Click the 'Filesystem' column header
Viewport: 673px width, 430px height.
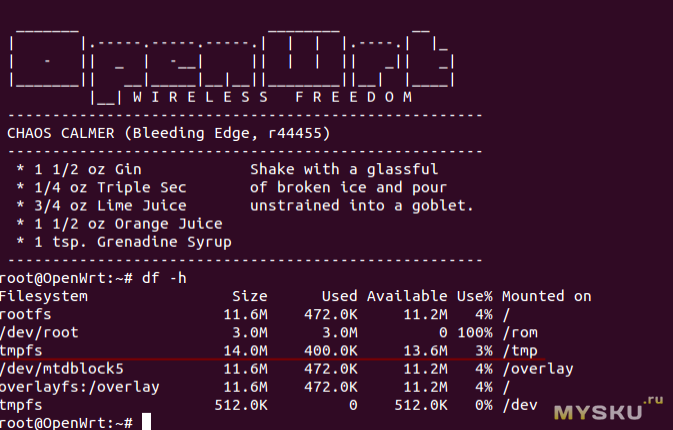pyautogui.click(x=43, y=296)
